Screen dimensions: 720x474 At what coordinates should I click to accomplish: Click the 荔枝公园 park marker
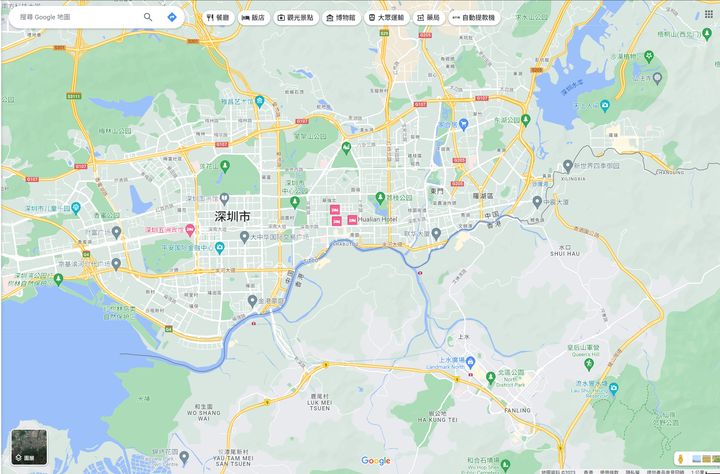tap(380, 198)
